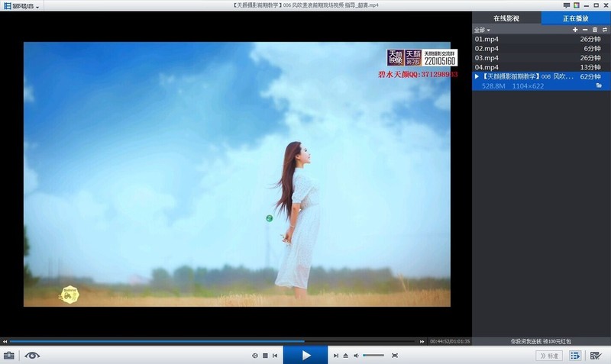
Task: Close the player window
Action: click(x=606, y=5)
